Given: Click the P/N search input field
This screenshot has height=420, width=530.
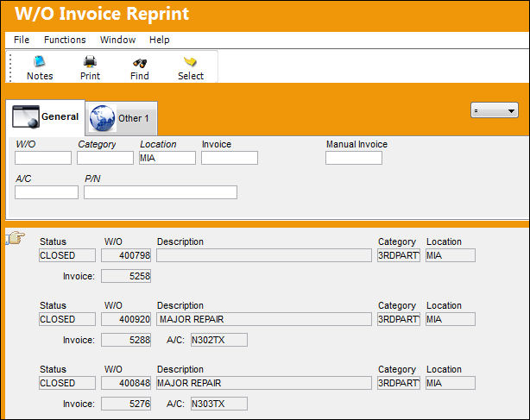Looking at the screenshot, I should click(x=161, y=192).
